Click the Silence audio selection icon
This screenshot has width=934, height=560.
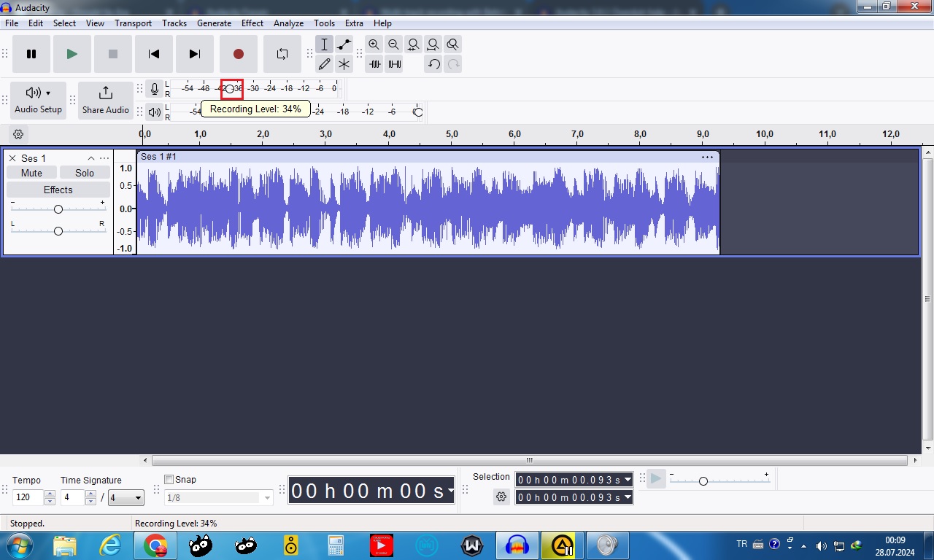pos(394,64)
